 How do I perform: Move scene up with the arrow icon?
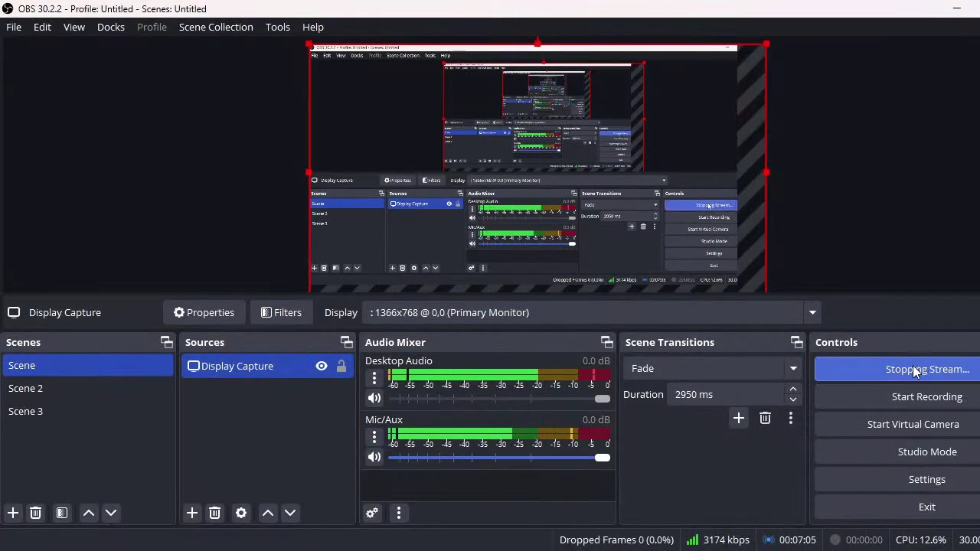pos(89,513)
